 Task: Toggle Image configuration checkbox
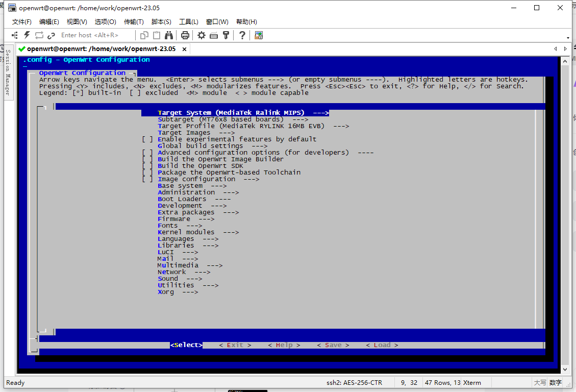pos(147,179)
